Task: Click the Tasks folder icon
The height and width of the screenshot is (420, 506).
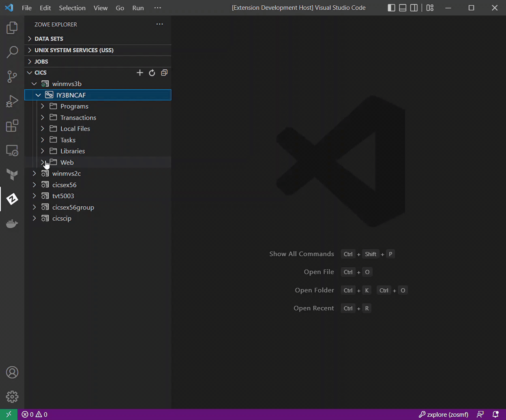Action: [x=53, y=140]
